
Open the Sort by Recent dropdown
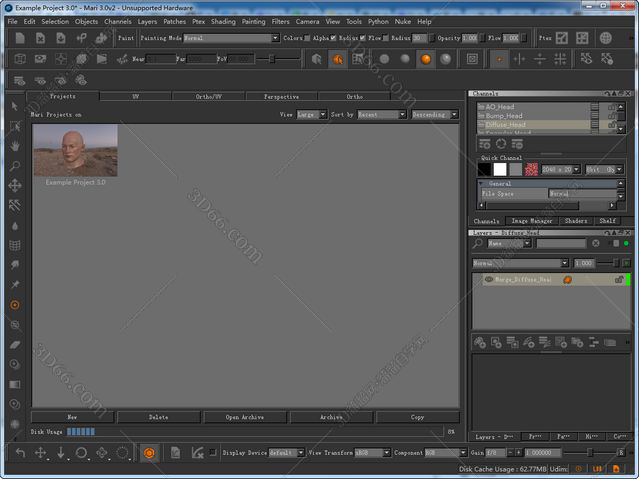(381, 115)
